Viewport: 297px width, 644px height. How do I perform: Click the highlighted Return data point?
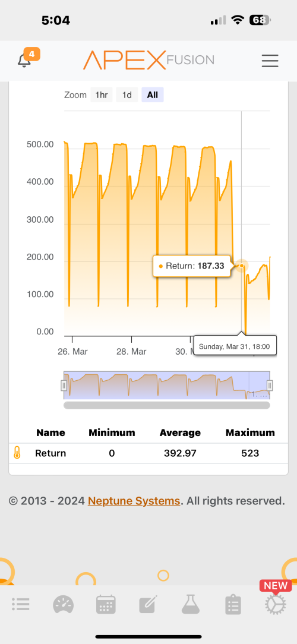click(x=242, y=266)
